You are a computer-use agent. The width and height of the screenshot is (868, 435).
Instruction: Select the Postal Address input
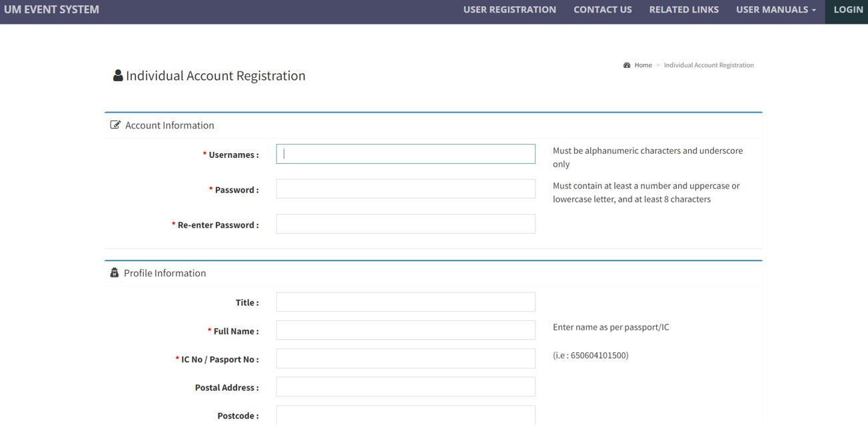(405, 387)
